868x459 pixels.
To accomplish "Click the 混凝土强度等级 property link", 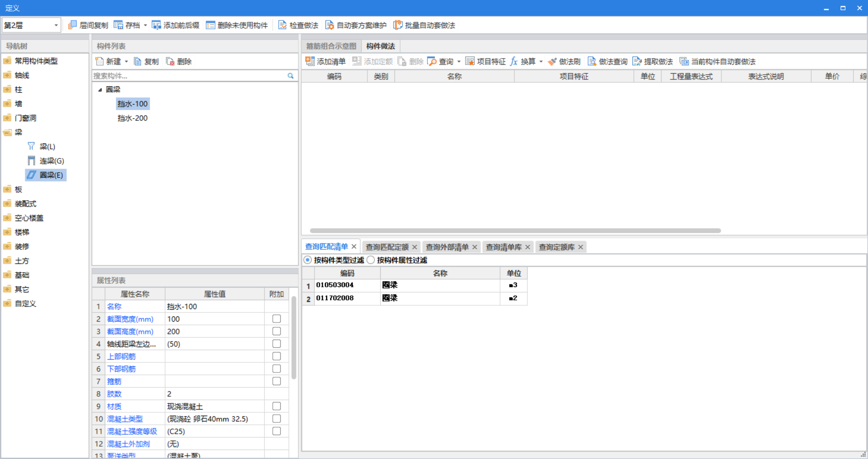I will point(132,431).
